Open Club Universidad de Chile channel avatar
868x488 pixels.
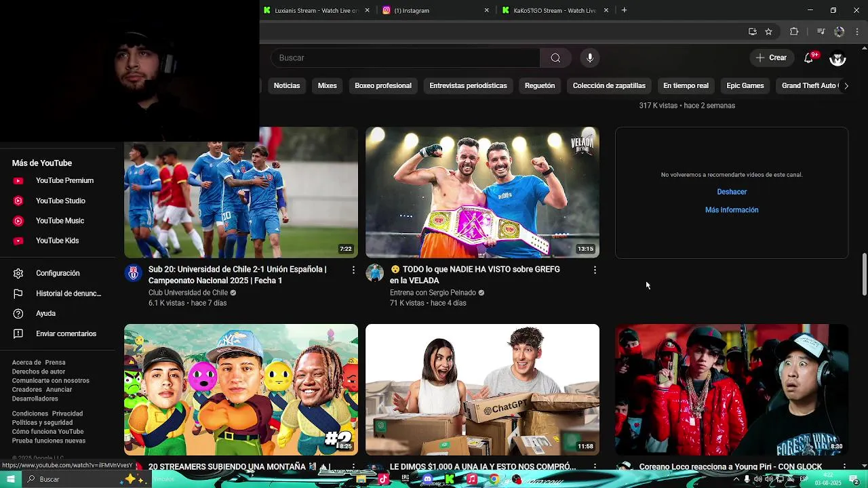point(134,273)
